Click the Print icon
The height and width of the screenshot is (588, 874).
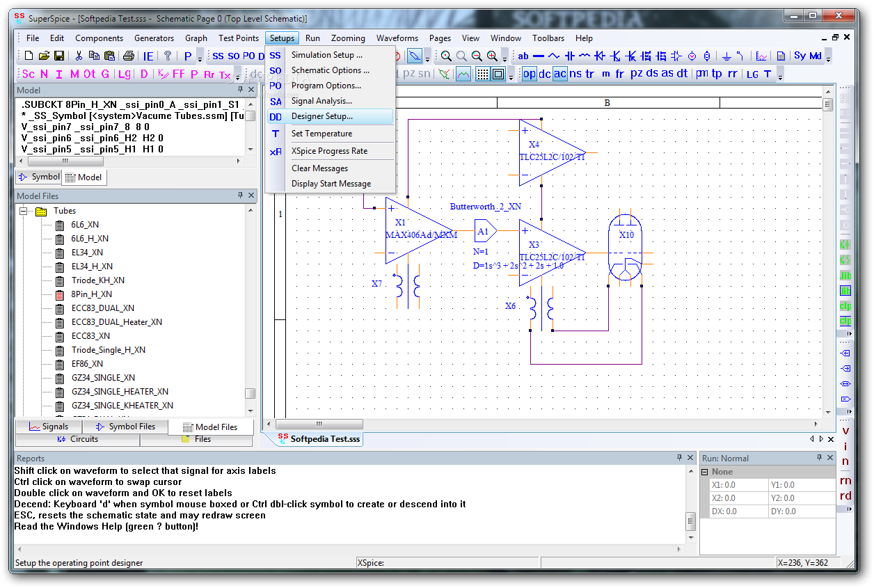coord(129,56)
